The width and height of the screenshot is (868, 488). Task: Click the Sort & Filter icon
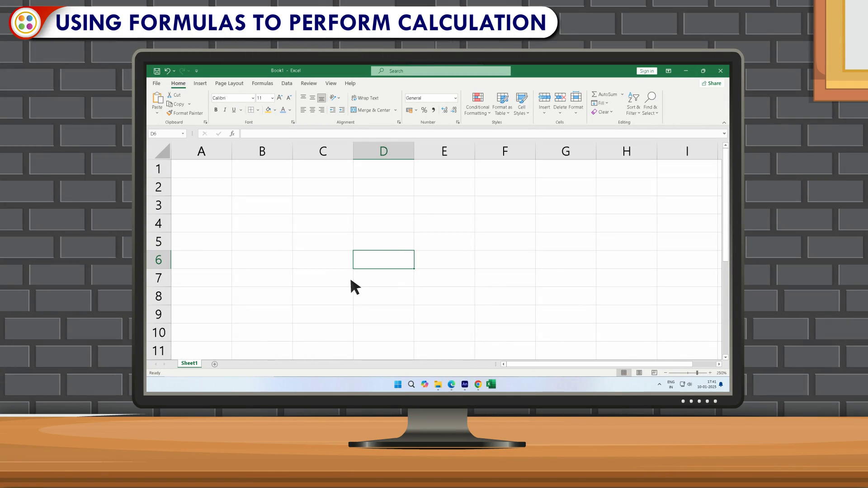(633, 98)
